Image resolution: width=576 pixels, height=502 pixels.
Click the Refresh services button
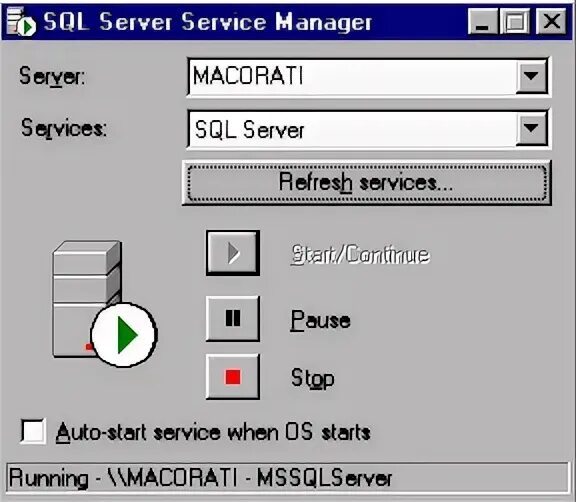pos(367,183)
